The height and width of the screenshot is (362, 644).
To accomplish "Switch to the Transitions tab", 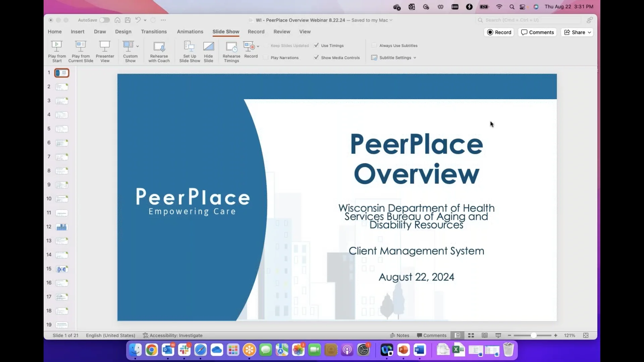I will 154,32.
